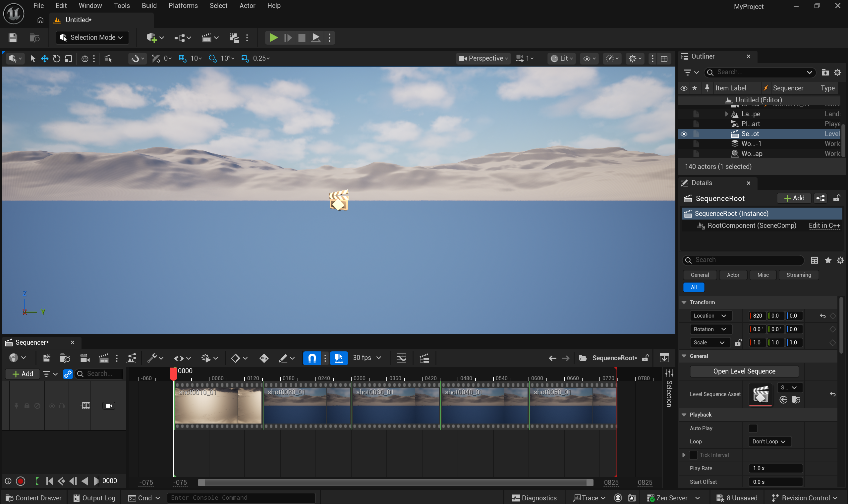848x504 pixels.
Task: Collapse the Transform section
Action: point(684,302)
